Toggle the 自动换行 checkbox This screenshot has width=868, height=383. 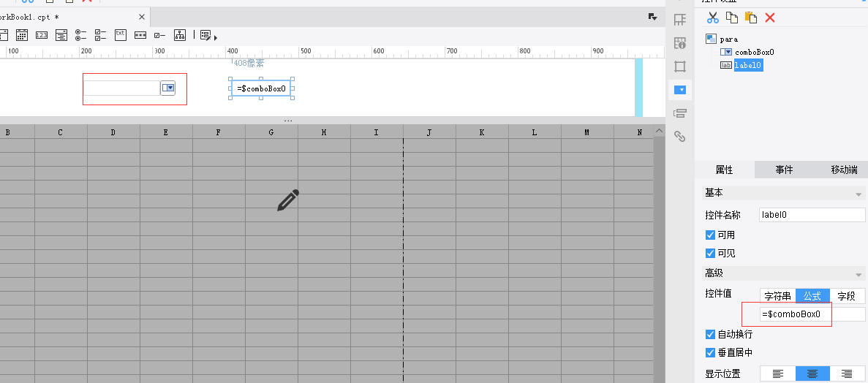tap(710, 334)
